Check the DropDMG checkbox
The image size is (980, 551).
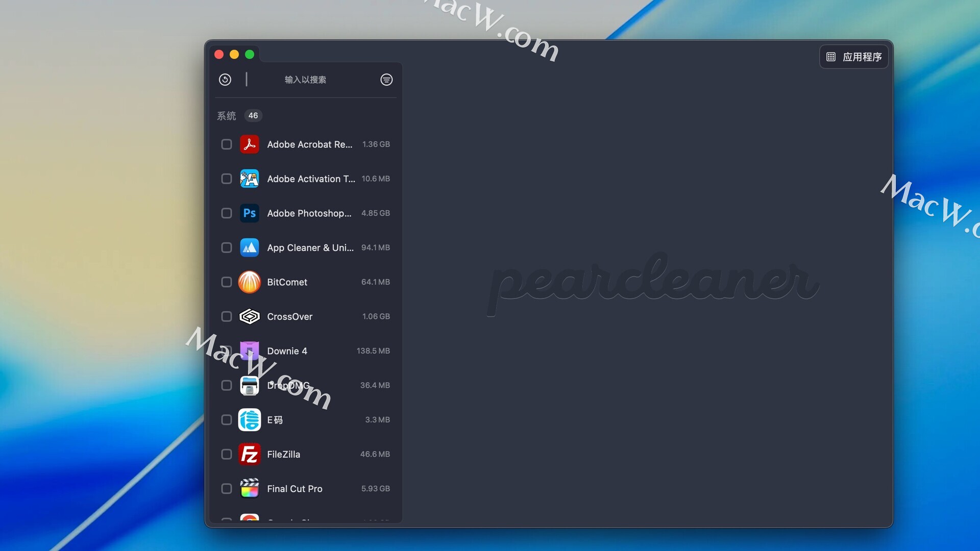pos(227,385)
